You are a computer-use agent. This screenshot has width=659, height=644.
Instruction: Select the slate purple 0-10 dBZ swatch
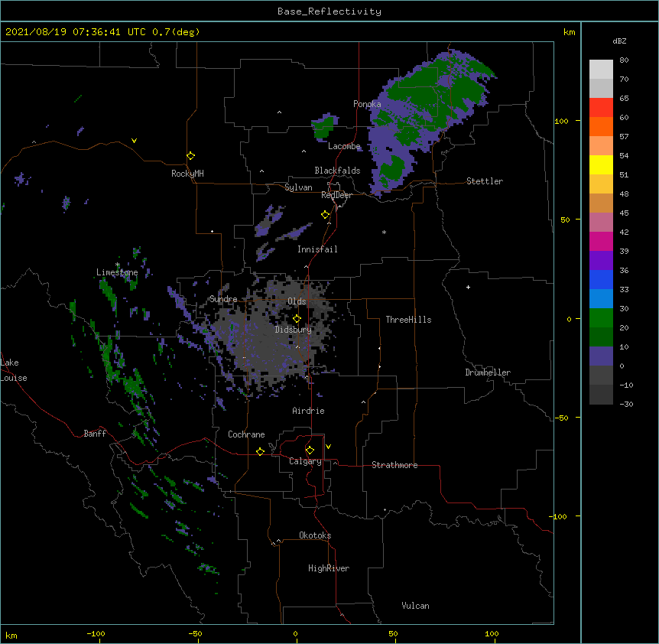tap(601, 356)
